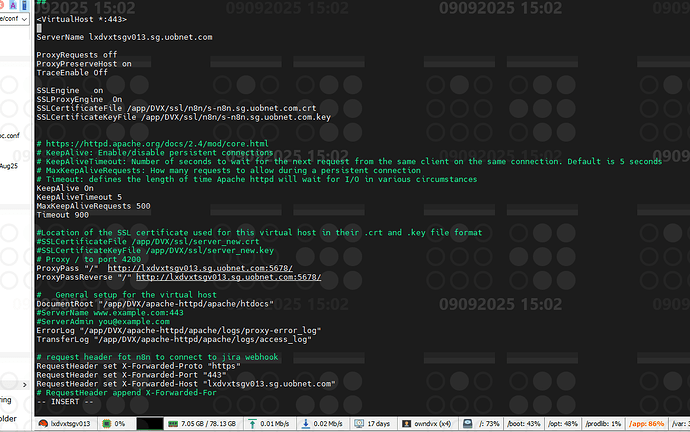Click the 'General setup for the virtual host' comment

127,295
